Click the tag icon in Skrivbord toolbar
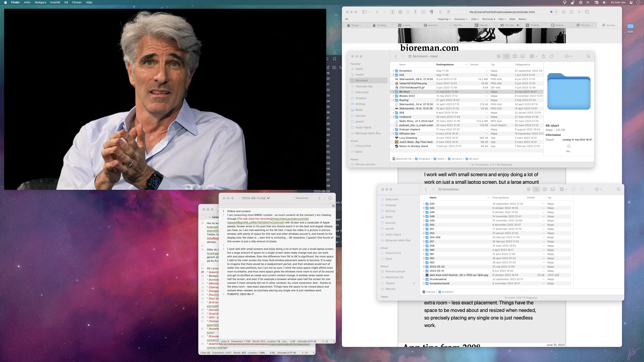 (552, 56)
